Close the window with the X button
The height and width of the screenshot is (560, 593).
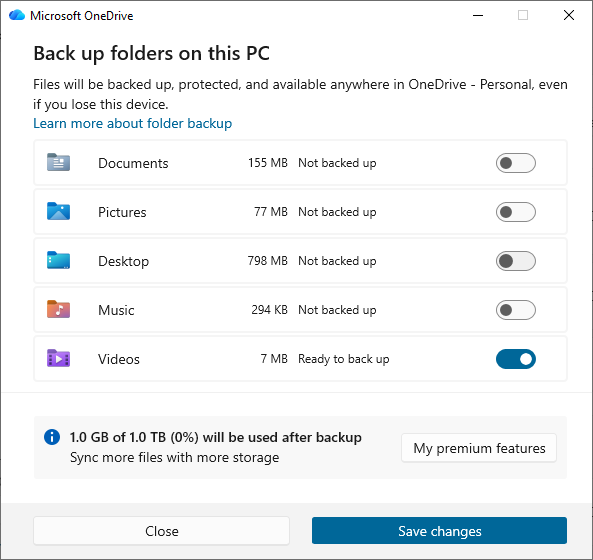tap(568, 16)
